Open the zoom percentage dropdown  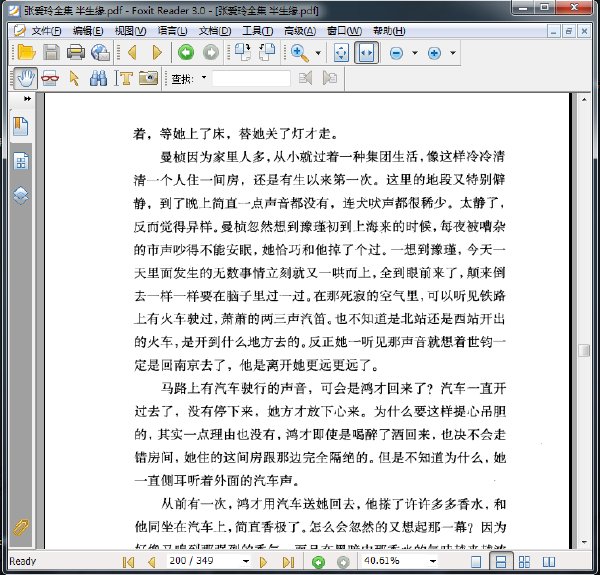point(433,561)
